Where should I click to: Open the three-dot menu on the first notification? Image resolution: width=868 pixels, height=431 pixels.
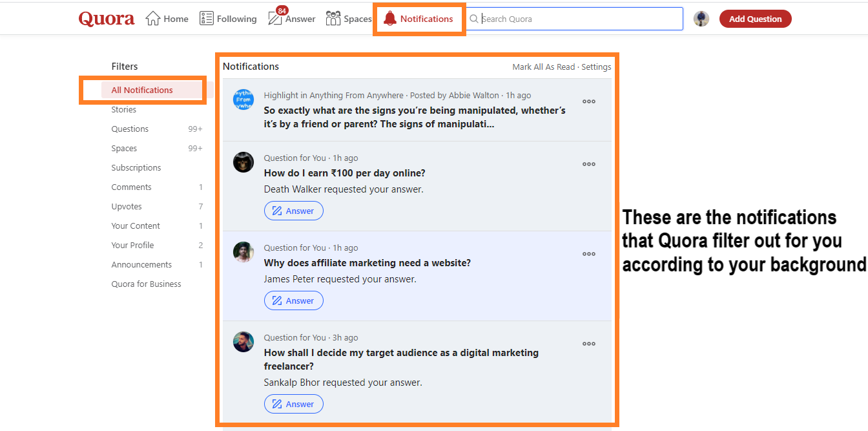(588, 101)
